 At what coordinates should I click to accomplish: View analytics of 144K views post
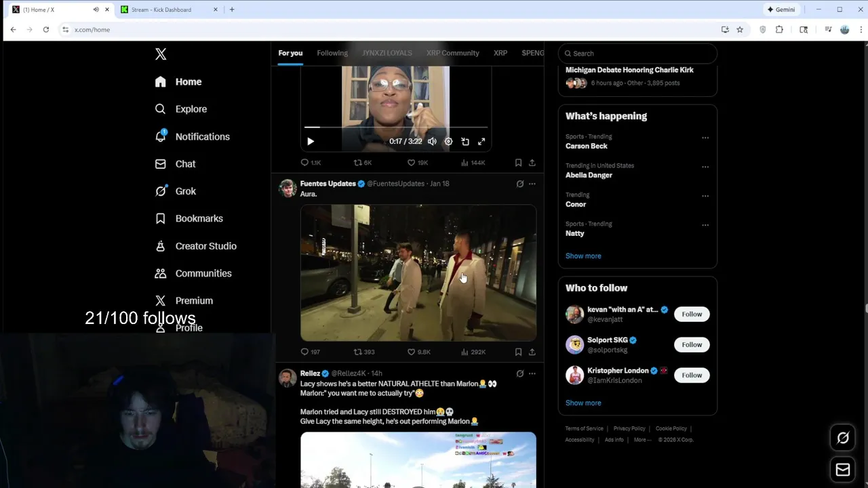pyautogui.click(x=473, y=163)
